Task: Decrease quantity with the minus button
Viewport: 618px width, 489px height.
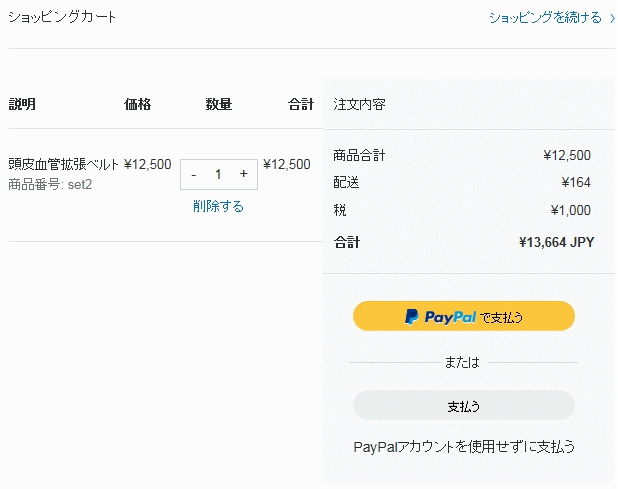Action: click(194, 175)
